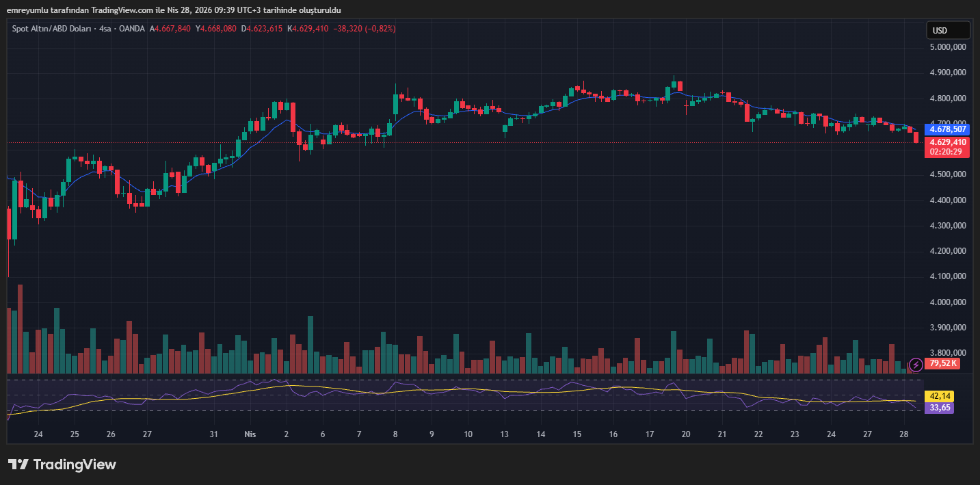Open the USD currency selector
980x485 pixels.
click(x=948, y=30)
